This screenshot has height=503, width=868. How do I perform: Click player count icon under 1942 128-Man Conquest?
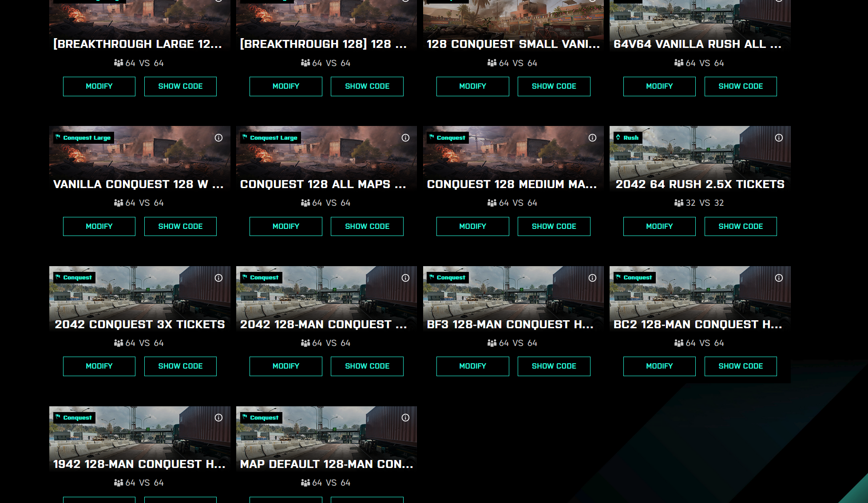(x=119, y=483)
